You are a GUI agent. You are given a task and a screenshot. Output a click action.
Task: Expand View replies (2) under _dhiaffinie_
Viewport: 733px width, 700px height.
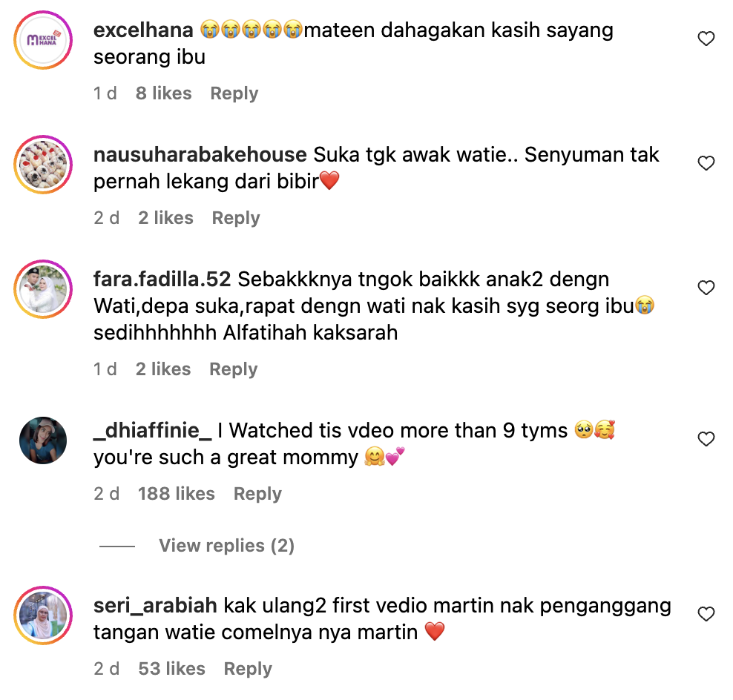point(227,546)
